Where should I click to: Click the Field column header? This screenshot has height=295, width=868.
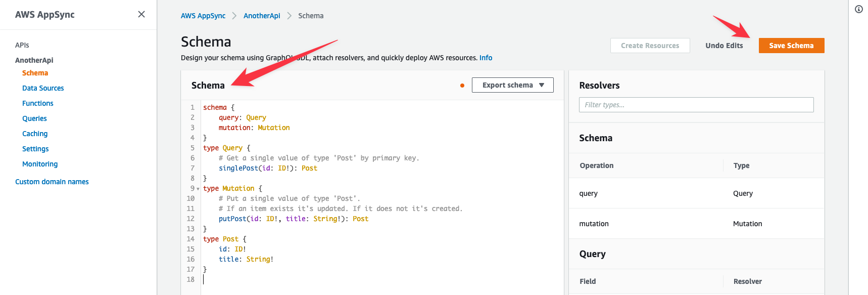point(588,281)
